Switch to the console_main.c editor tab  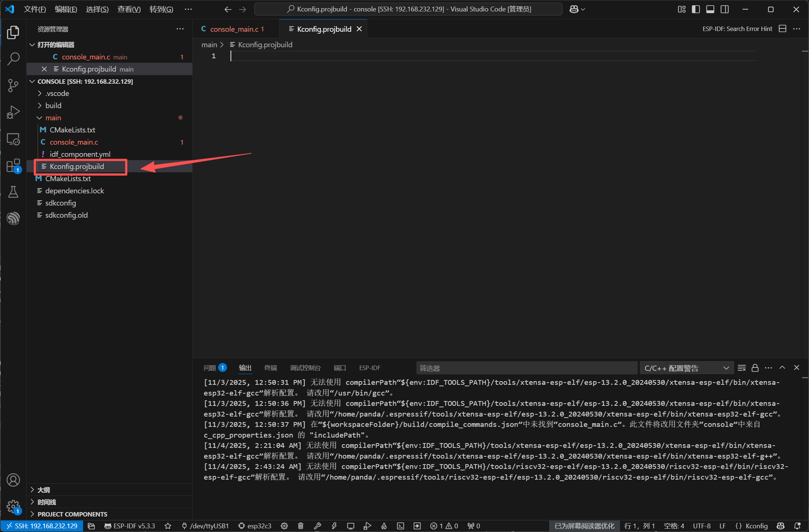pyautogui.click(x=234, y=29)
